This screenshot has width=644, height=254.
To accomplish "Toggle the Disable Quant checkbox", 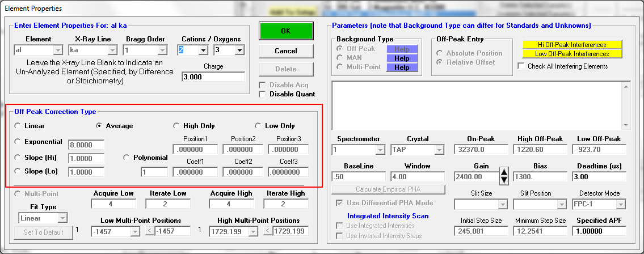I will [262, 94].
